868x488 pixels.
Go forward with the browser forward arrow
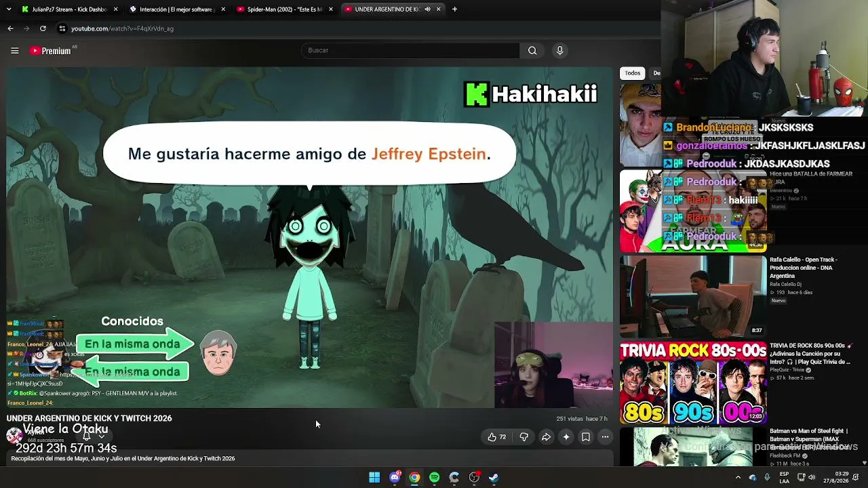[x=26, y=28]
